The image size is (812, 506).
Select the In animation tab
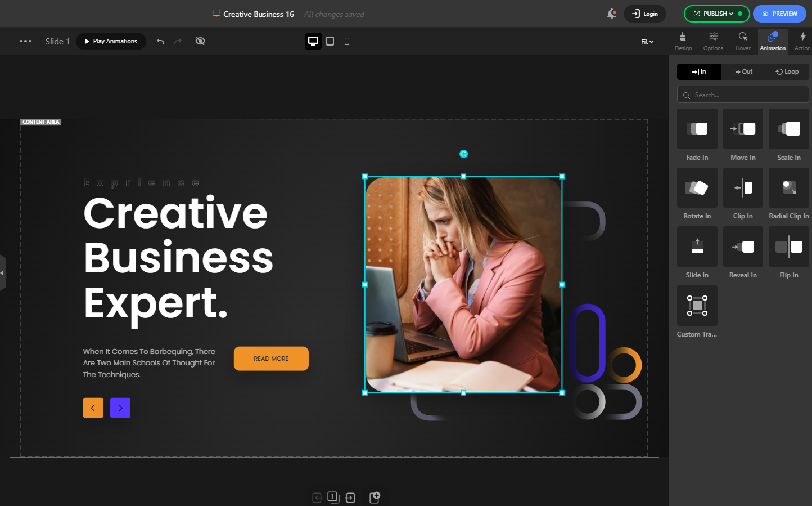699,71
